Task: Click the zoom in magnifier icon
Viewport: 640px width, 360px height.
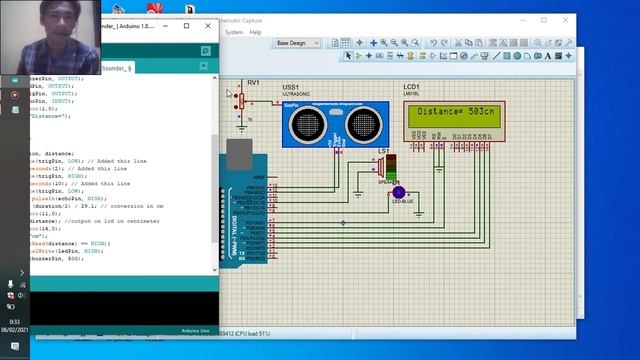Action: tap(384, 43)
